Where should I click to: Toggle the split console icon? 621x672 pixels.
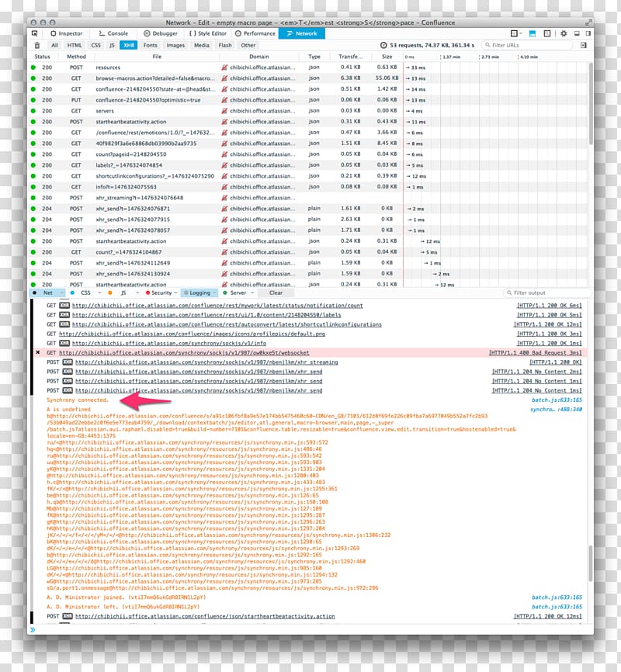(533, 33)
